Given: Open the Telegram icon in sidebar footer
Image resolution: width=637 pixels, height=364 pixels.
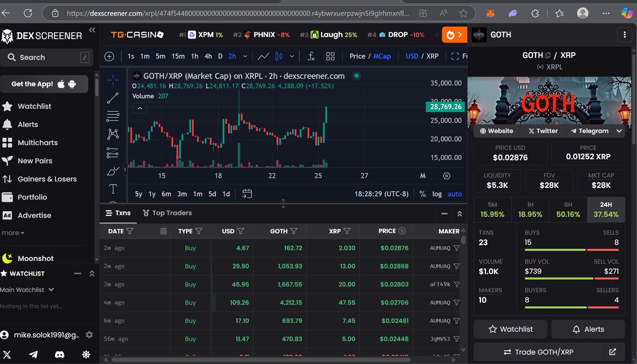Looking at the screenshot, I should (x=33, y=354).
